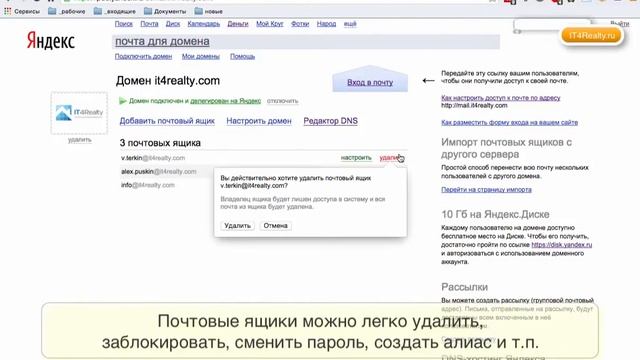Open Фотки in the top navigation
This screenshot has width=640, height=360.
[300, 24]
